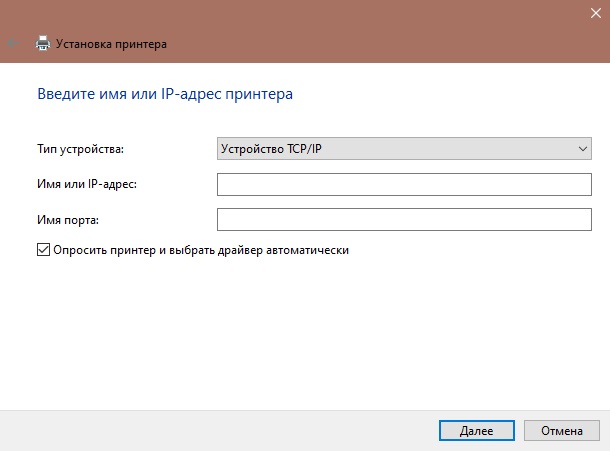This screenshot has width=610, height=451.
Task: Click the gray footer bar left of 'Далее'
Action: pyautogui.click(x=200, y=430)
